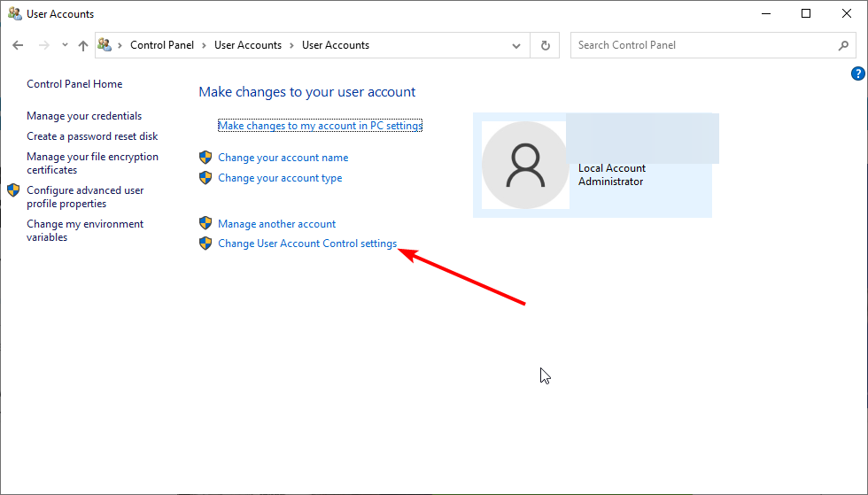Screen dimensions: 868x495
Task: Close the User Accounts window
Action: pos(847,14)
